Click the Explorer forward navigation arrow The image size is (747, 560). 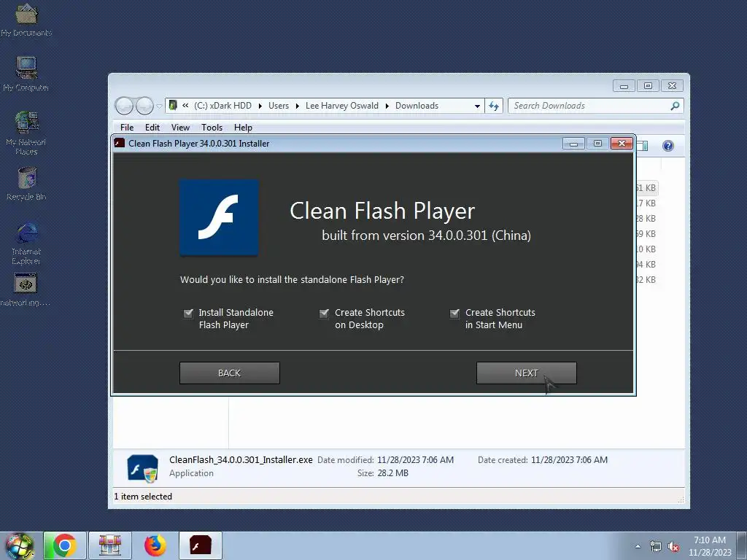click(x=144, y=106)
